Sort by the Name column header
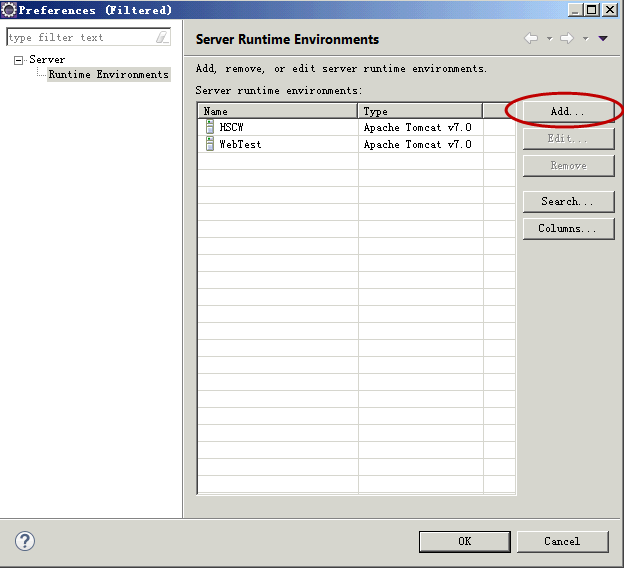Image resolution: width=624 pixels, height=568 pixels. [x=277, y=111]
